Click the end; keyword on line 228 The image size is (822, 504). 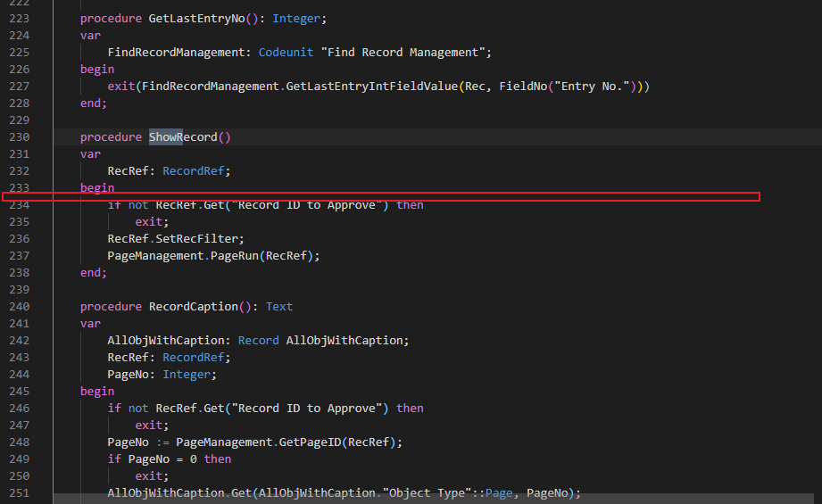[x=94, y=103]
